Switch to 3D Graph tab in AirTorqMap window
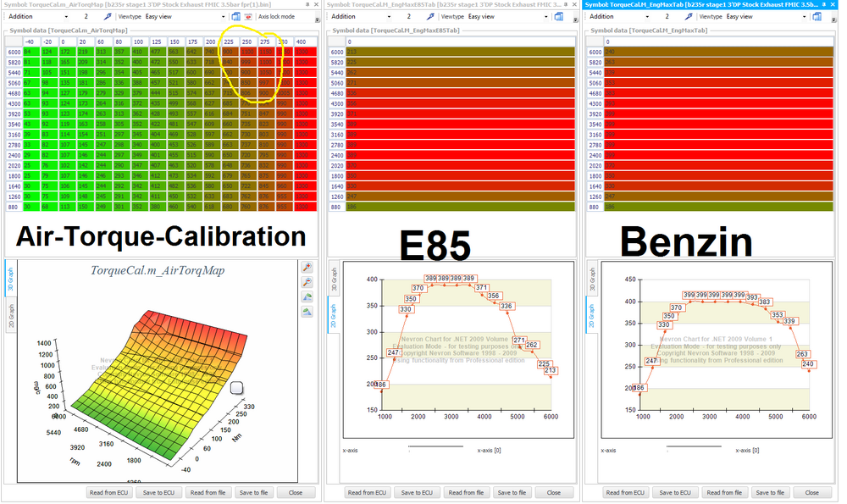847x504 pixels. [10, 279]
